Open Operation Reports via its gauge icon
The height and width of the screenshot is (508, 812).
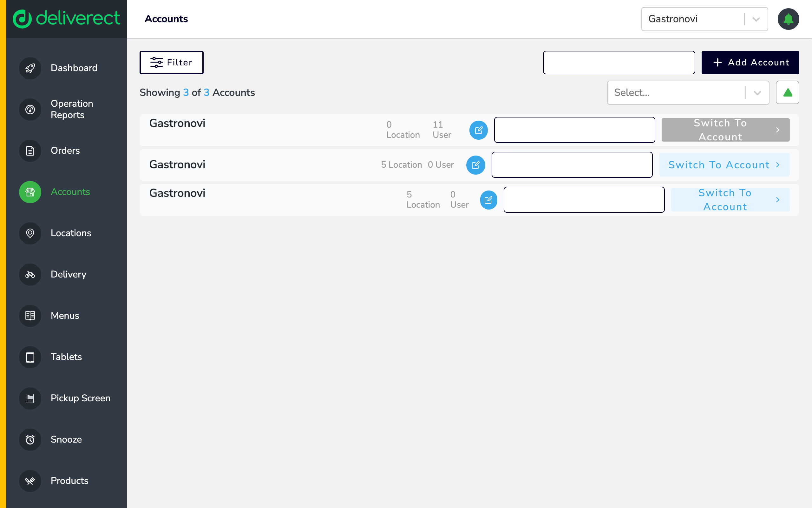(x=30, y=109)
